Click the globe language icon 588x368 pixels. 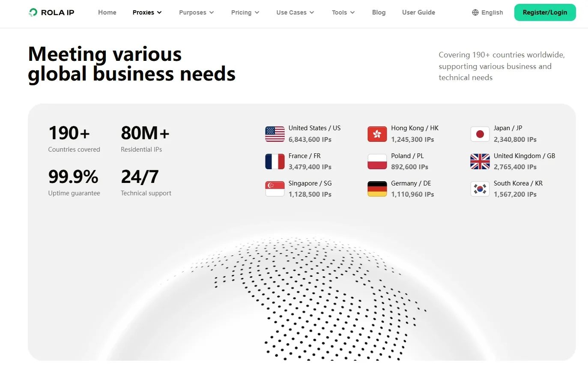475,12
